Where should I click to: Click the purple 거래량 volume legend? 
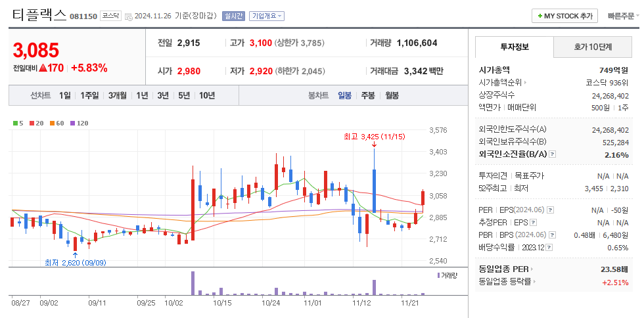click(x=447, y=275)
